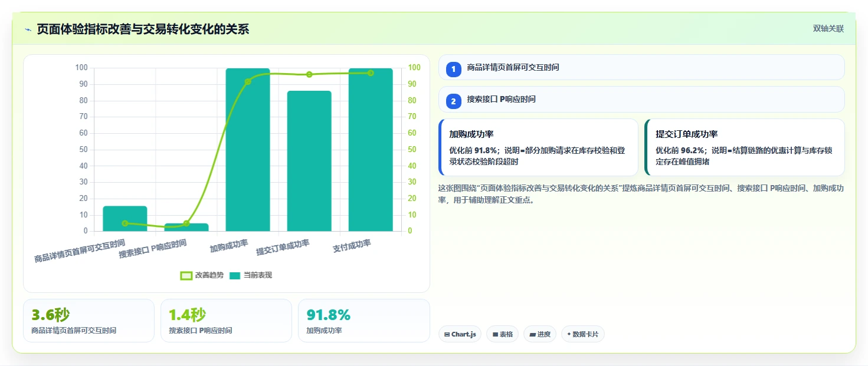Click the 91.8% metric value
This screenshot has height=366, width=868.
(329, 315)
